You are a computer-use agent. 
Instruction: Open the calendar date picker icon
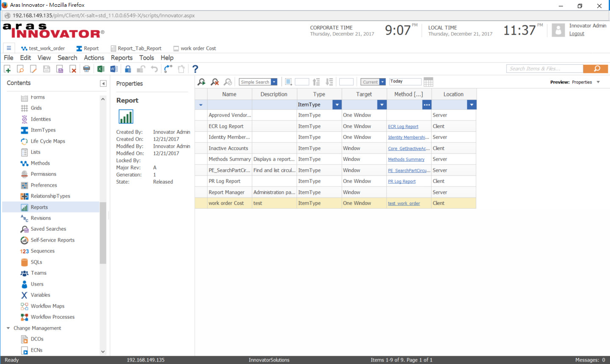point(428,82)
